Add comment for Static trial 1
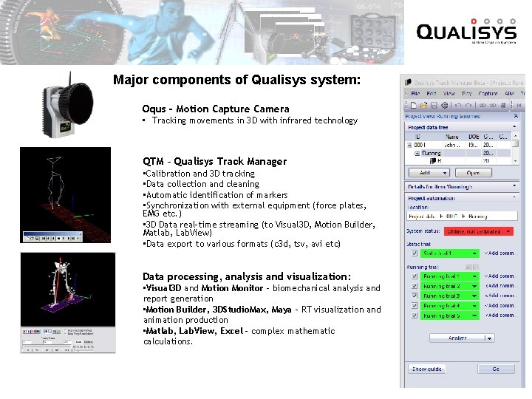Viewport: 532px width, 399px height. tap(499, 253)
